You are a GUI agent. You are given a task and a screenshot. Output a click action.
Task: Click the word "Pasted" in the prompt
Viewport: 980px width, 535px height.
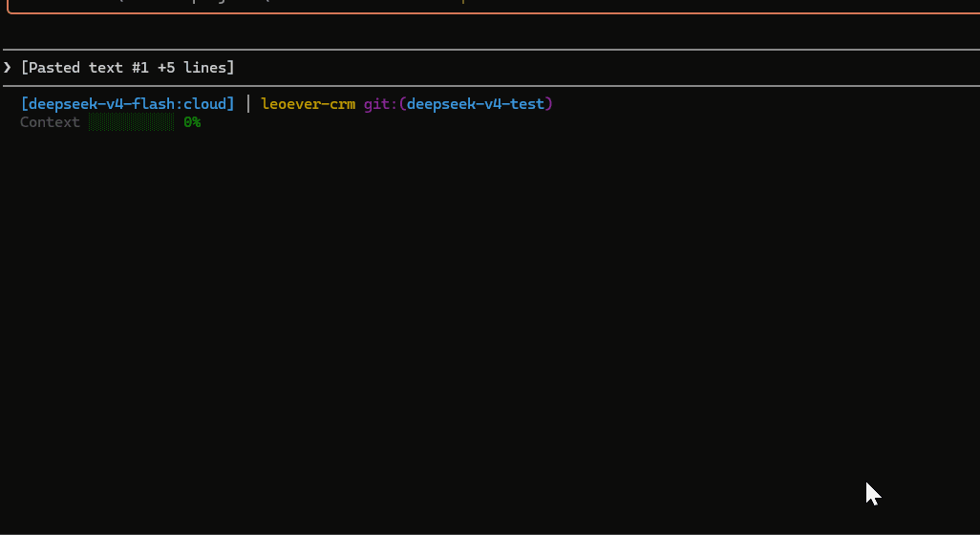[53, 68]
